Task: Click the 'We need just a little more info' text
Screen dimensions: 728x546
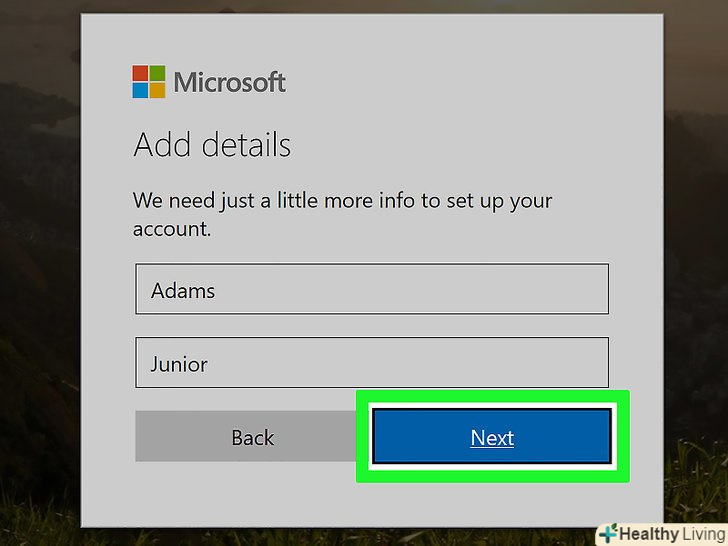Action: (x=343, y=214)
